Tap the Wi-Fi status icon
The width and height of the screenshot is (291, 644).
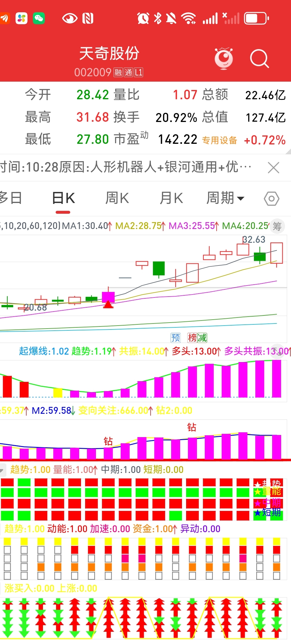(189, 19)
